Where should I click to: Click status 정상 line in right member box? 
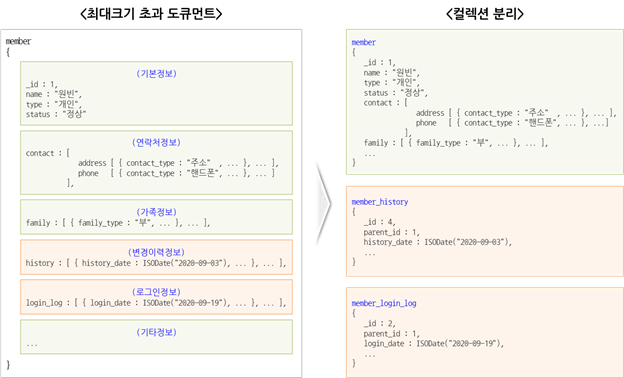pos(395,93)
